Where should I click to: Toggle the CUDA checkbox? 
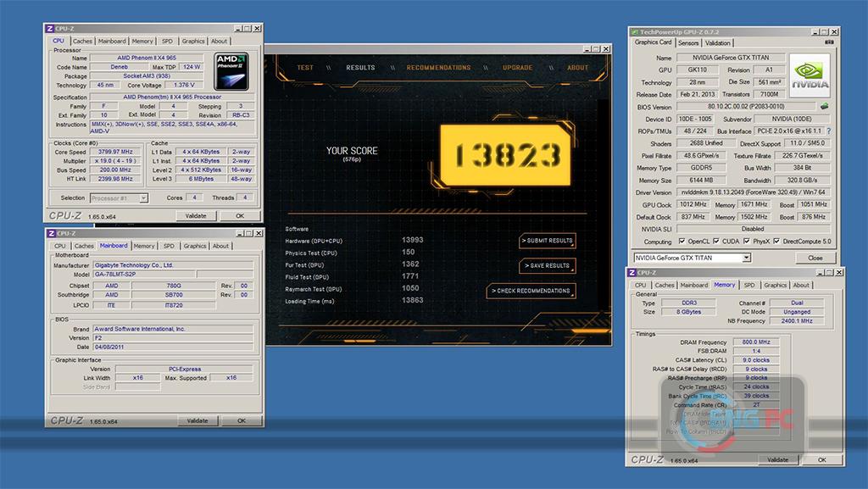point(716,242)
